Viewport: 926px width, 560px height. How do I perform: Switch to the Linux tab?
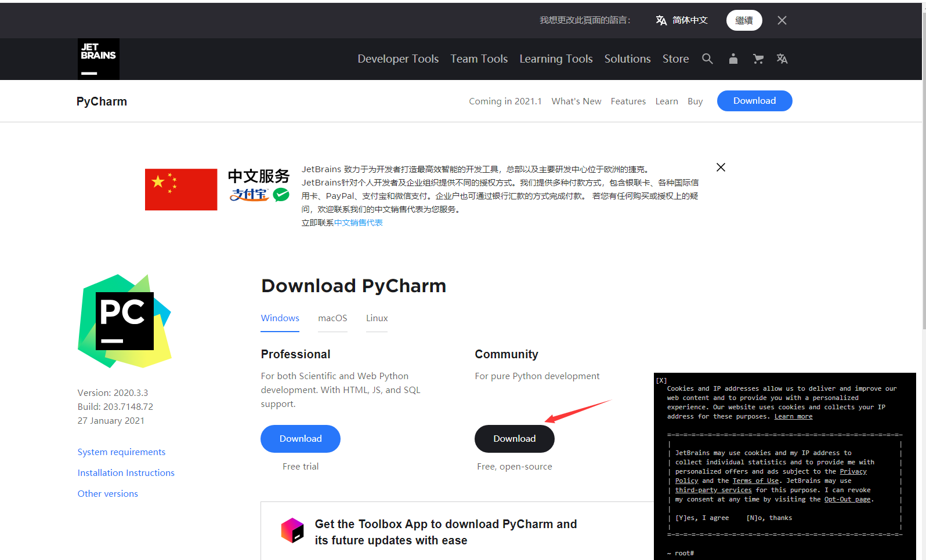377,318
